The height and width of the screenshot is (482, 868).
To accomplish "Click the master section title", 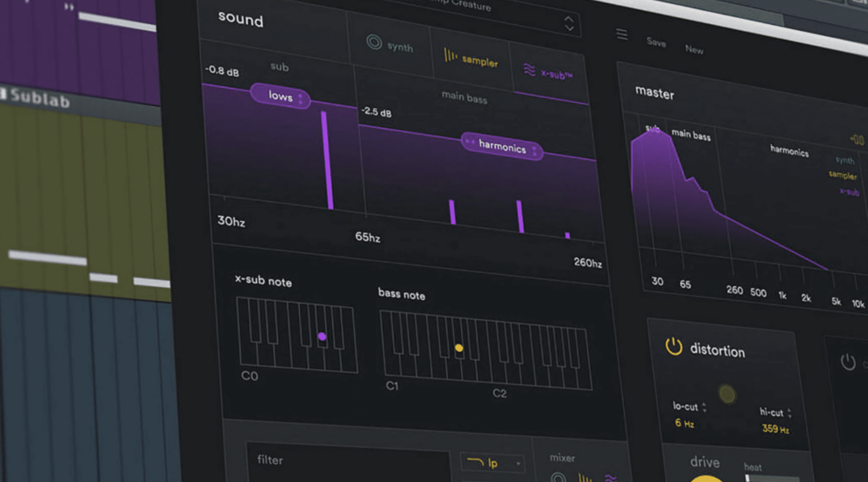I will point(654,93).
